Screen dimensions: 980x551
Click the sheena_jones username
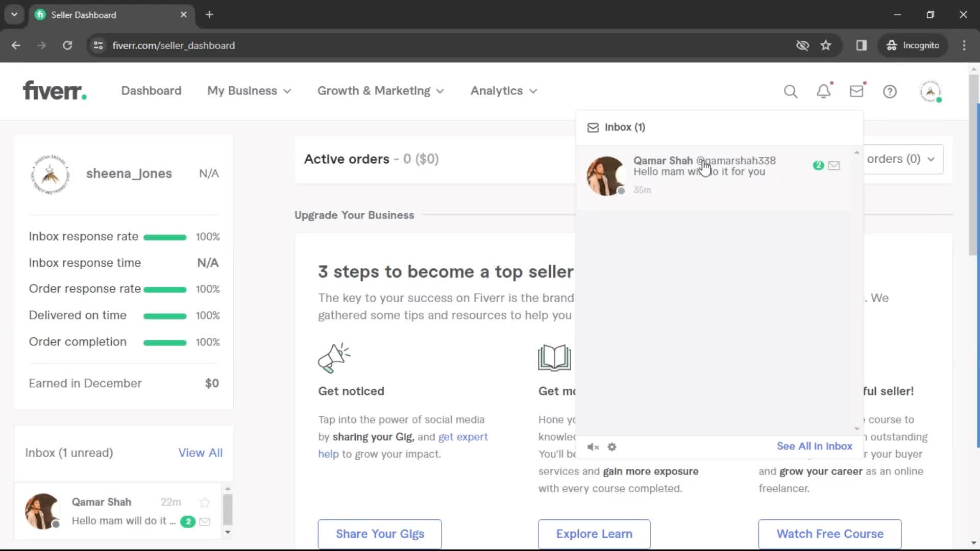coord(129,174)
